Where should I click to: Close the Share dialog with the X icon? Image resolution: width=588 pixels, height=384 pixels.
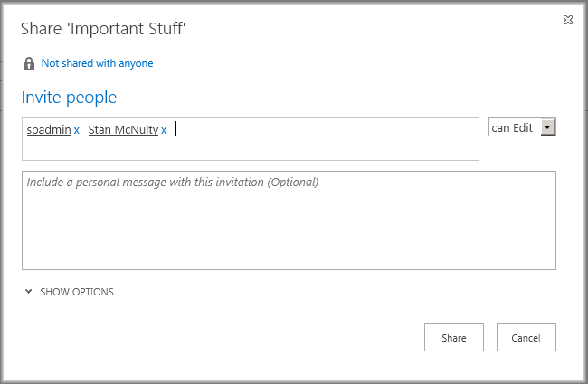[567, 20]
